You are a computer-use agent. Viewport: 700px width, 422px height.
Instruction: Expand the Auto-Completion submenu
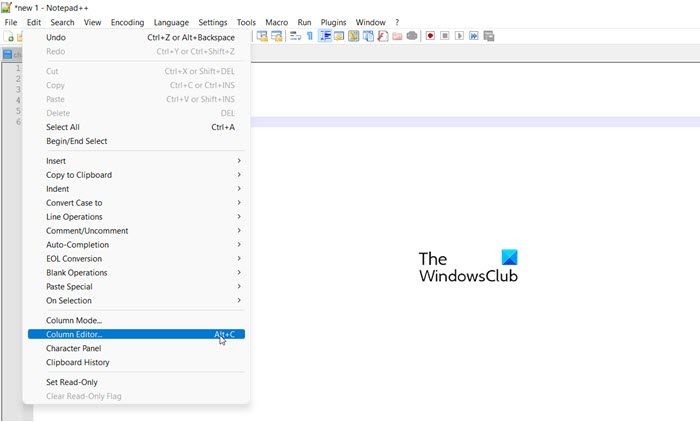[x=136, y=245]
